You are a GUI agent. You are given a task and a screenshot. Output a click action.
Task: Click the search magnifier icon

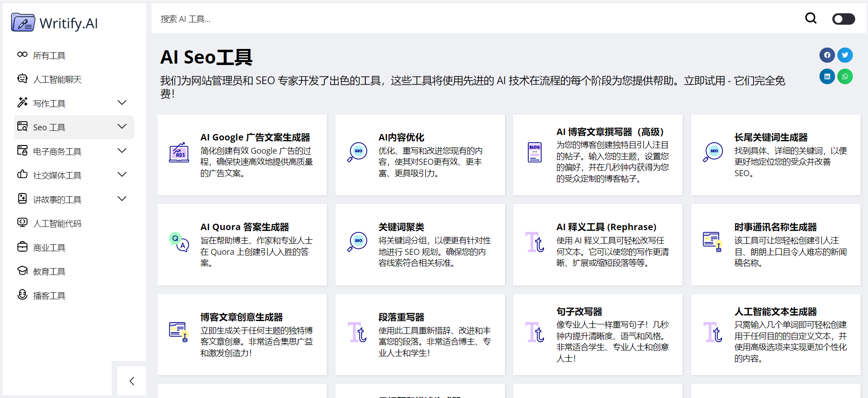811,18
